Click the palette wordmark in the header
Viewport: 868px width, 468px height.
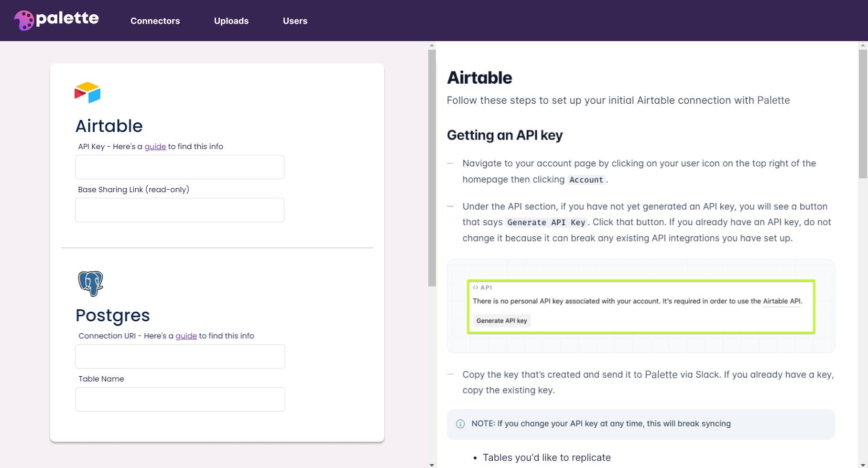(67, 18)
